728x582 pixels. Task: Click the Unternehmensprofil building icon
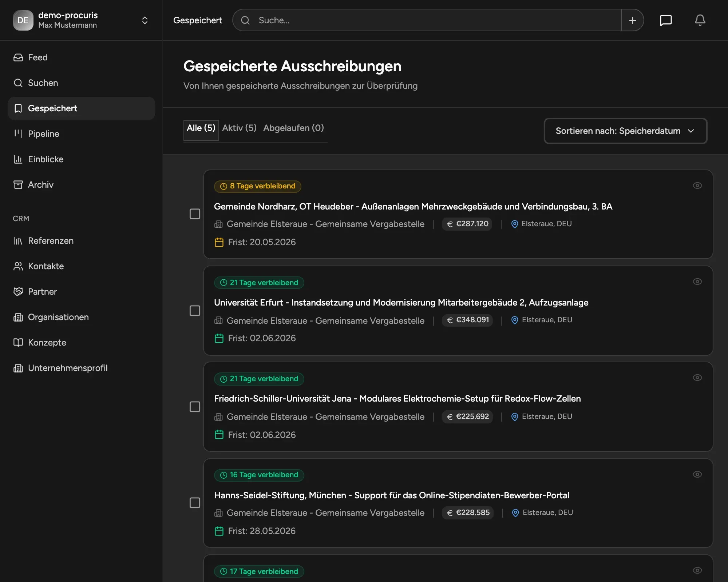(18, 368)
